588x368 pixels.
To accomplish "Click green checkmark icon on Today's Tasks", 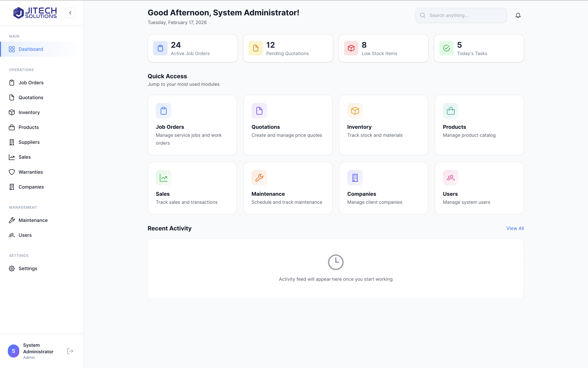I will [x=446, y=48].
